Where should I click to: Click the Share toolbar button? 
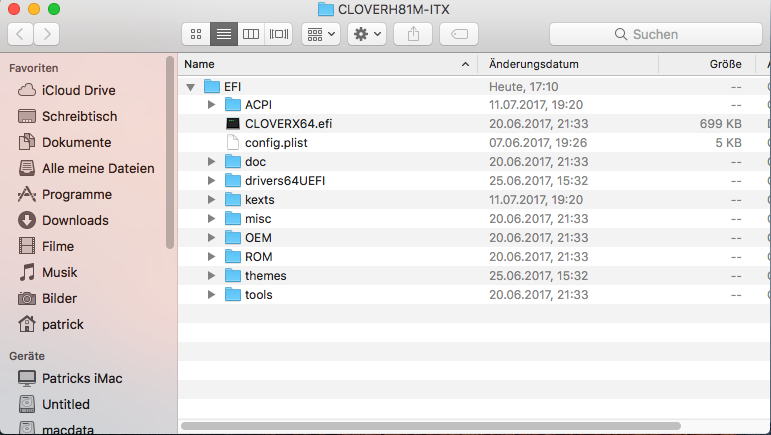click(414, 34)
